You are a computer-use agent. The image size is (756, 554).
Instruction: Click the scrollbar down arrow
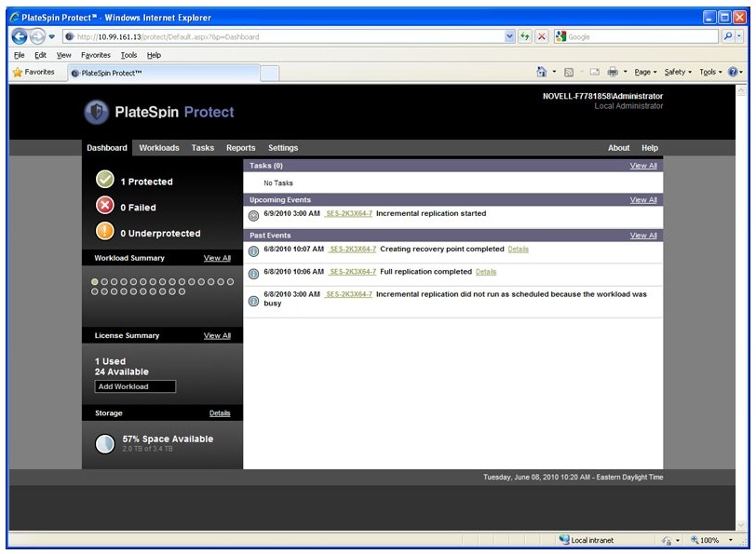741,525
